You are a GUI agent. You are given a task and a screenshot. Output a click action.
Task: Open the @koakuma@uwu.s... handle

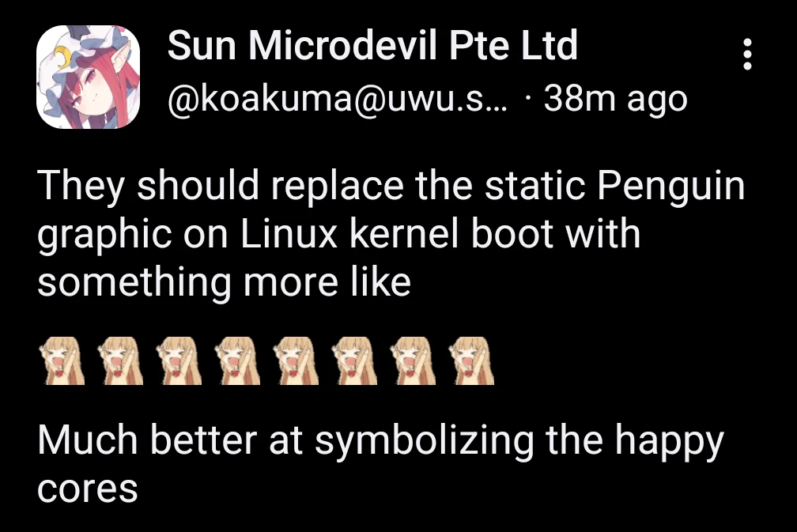tap(338, 99)
